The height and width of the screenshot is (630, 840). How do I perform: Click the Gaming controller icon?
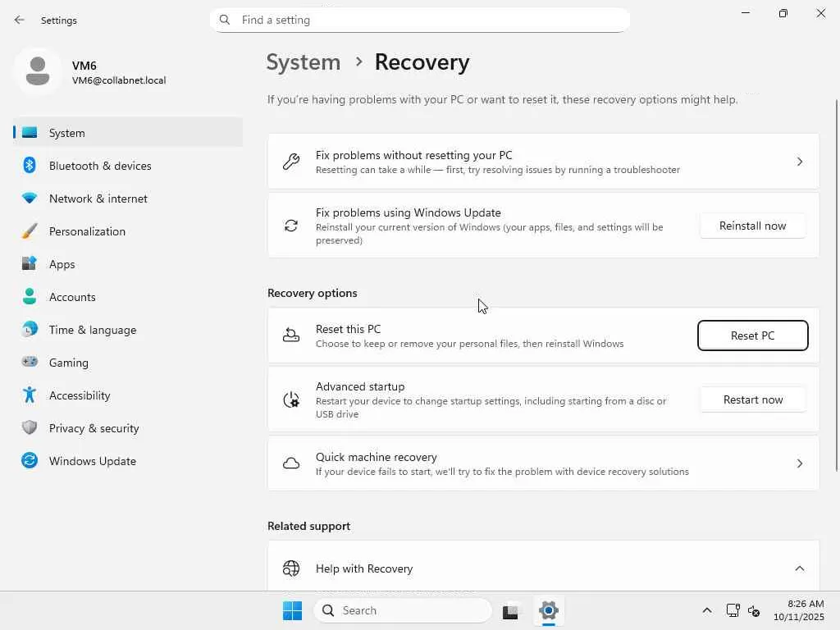pos(30,362)
